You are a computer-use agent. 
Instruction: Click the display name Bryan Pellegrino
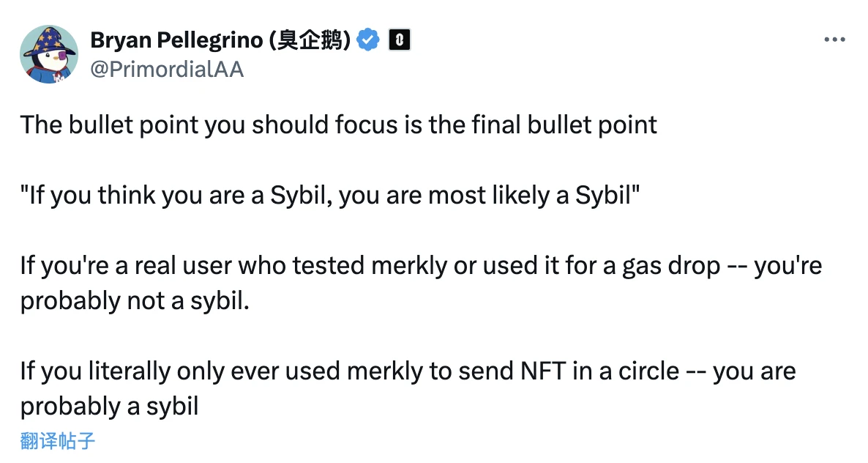click(x=175, y=40)
